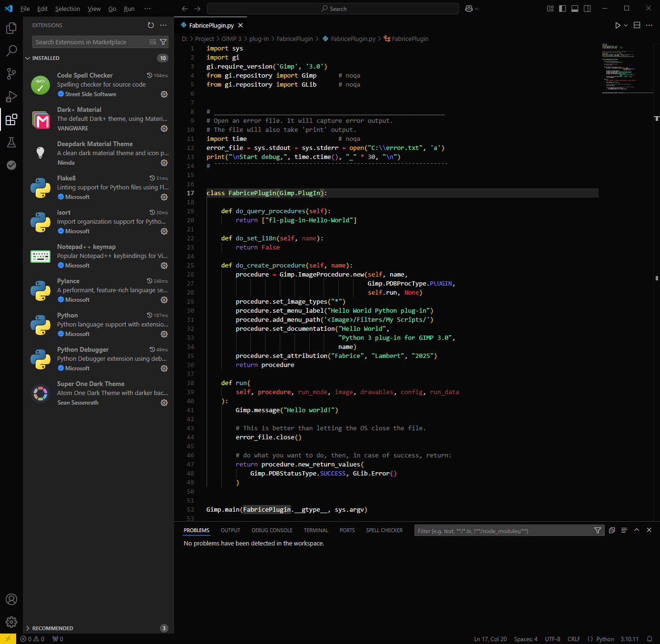Switch to the TERMINAL panel tab
This screenshot has width=660, height=644.
[x=316, y=530]
